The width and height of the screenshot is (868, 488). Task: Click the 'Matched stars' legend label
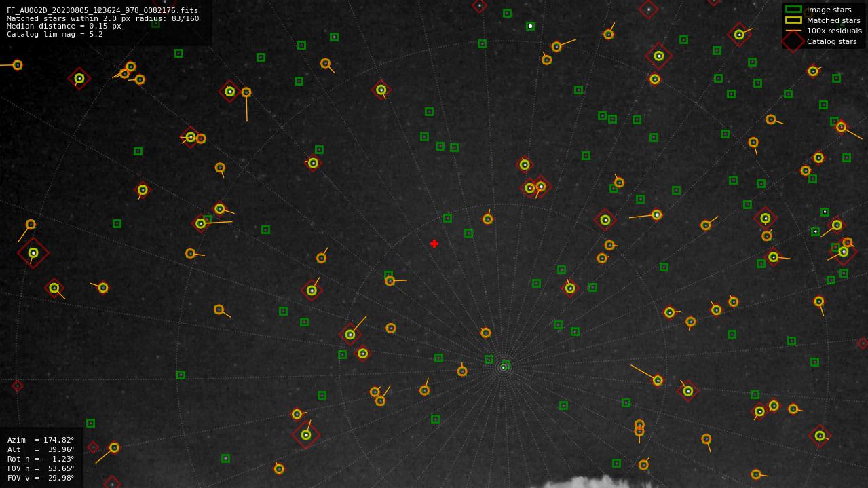point(833,20)
